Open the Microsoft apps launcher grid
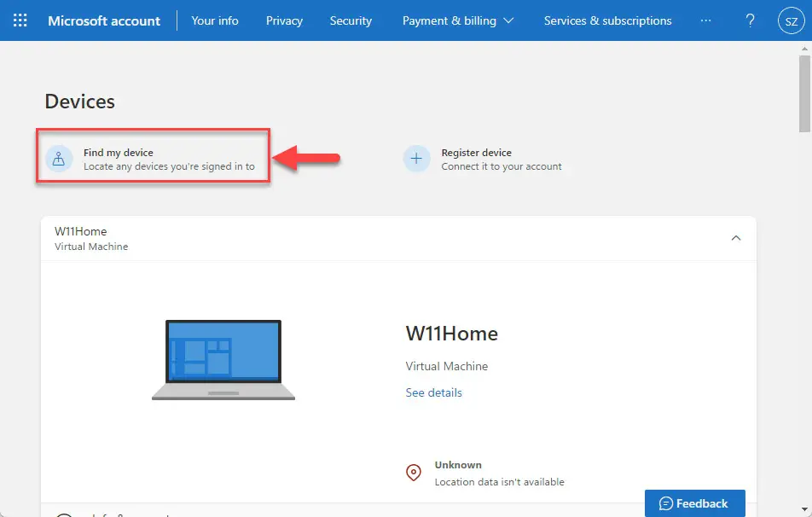The height and width of the screenshot is (517, 812). (x=20, y=20)
